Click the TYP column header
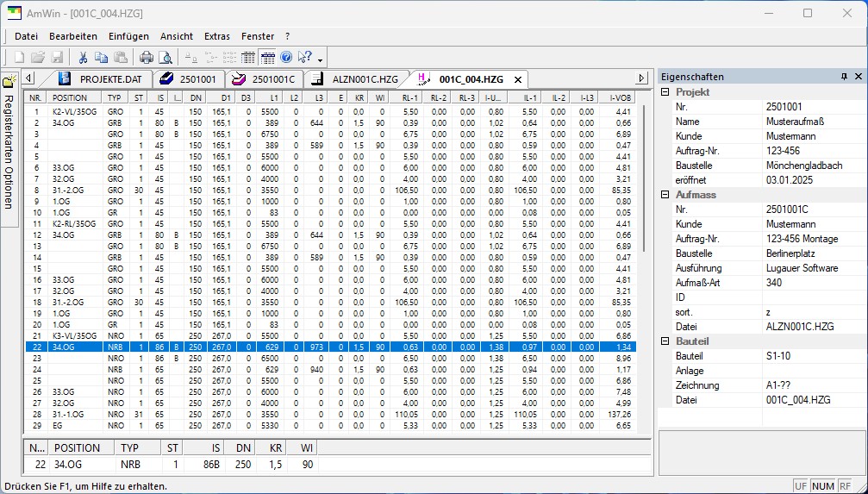The image size is (868, 494). tap(116, 97)
